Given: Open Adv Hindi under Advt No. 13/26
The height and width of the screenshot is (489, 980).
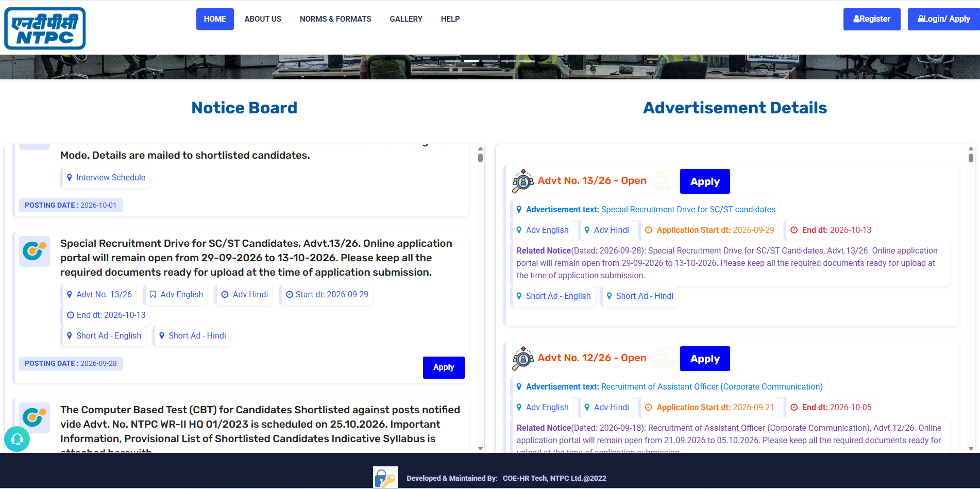Looking at the screenshot, I should [x=606, y=230].
